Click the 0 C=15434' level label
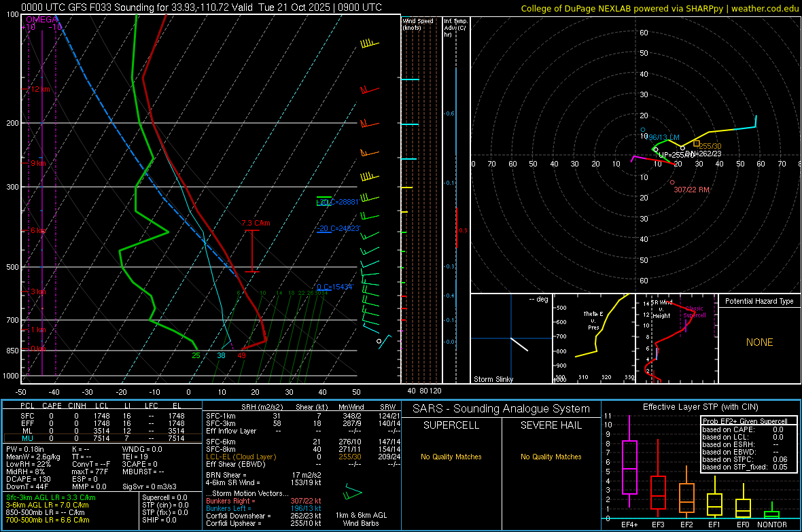The height and width of the screenshot is (532, 802). [x=334, y=287]
